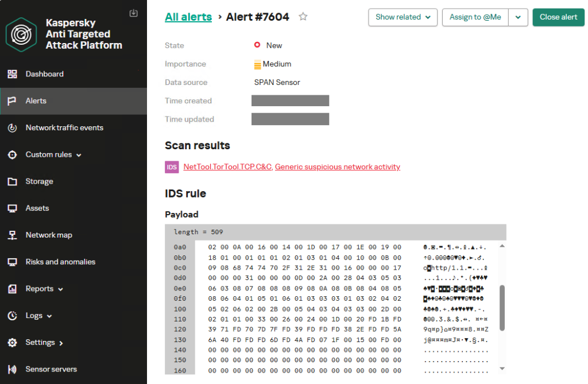Expand the Custom rules chevron

pyautogui.click(x=79, y=155)
